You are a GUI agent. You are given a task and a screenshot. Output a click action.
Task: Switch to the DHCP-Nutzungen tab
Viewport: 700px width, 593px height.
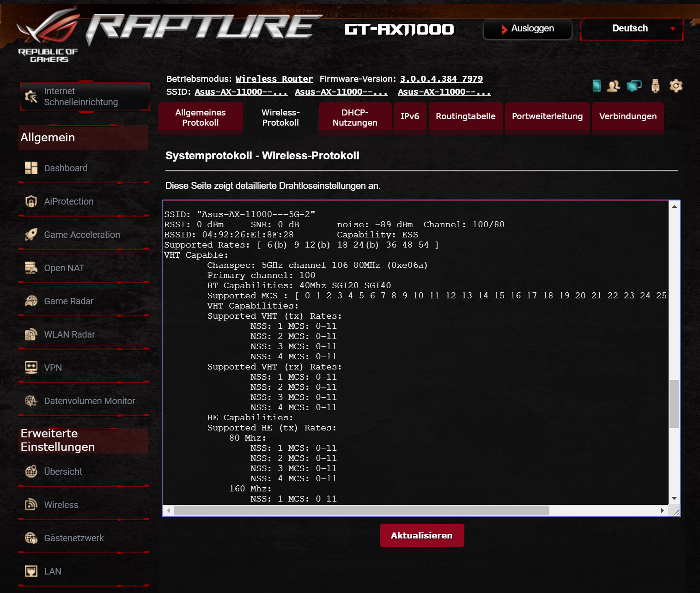(x=355, y=118)
